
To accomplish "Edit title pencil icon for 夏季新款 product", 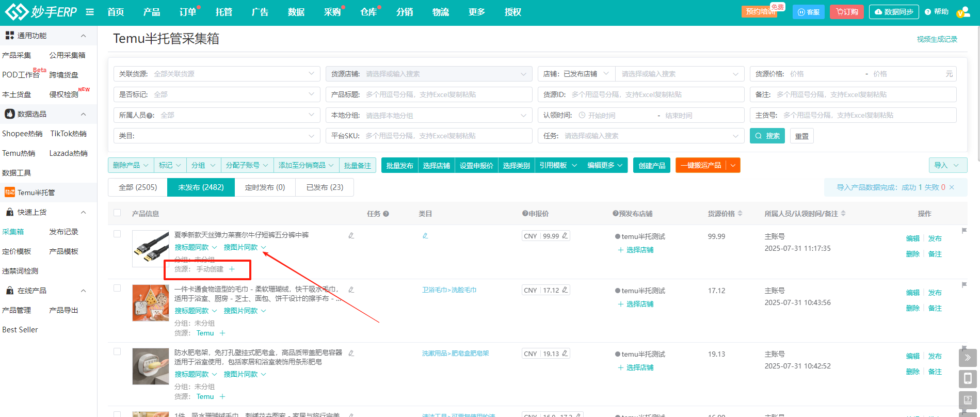I will pos(351,235).
